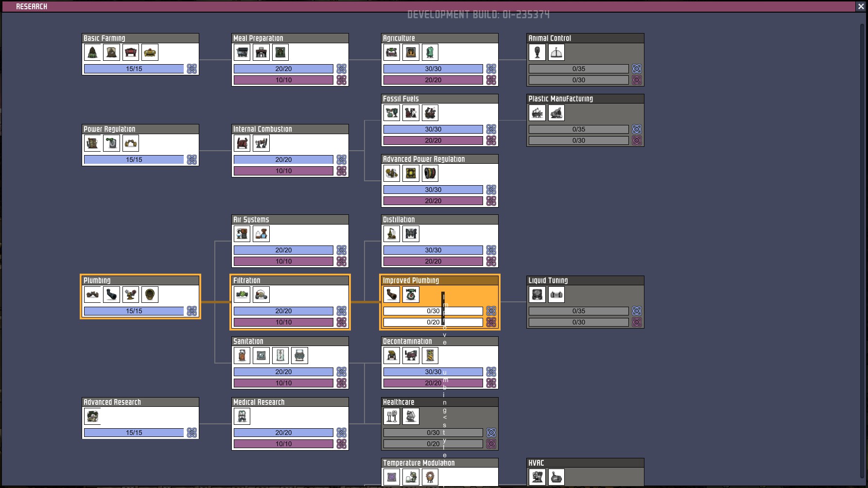The width and height of the screenshot is (868, 488).
Task: Click the Shower icon in Sanitation
Action: click(x=280, y=355)
